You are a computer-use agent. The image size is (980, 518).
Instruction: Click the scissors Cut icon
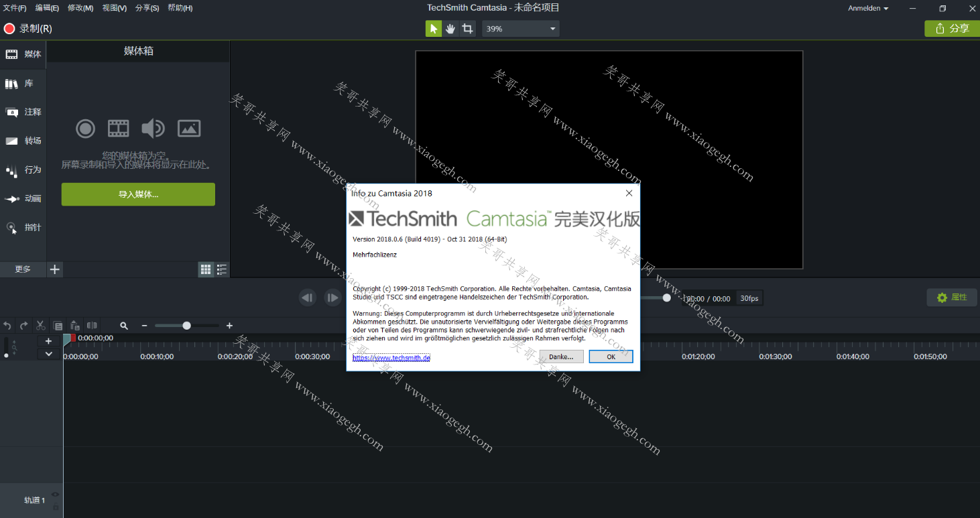point(41,326)
